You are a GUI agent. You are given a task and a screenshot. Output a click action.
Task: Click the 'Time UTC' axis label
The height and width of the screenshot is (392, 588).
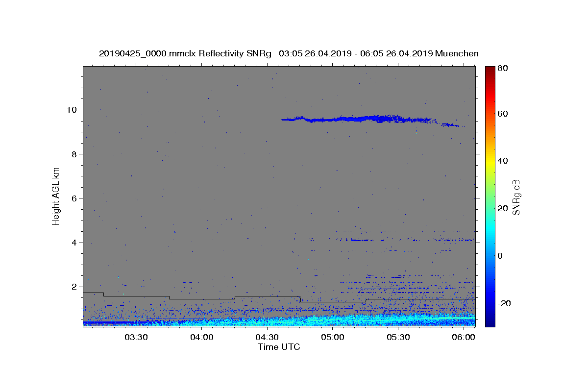pos(279,347)
